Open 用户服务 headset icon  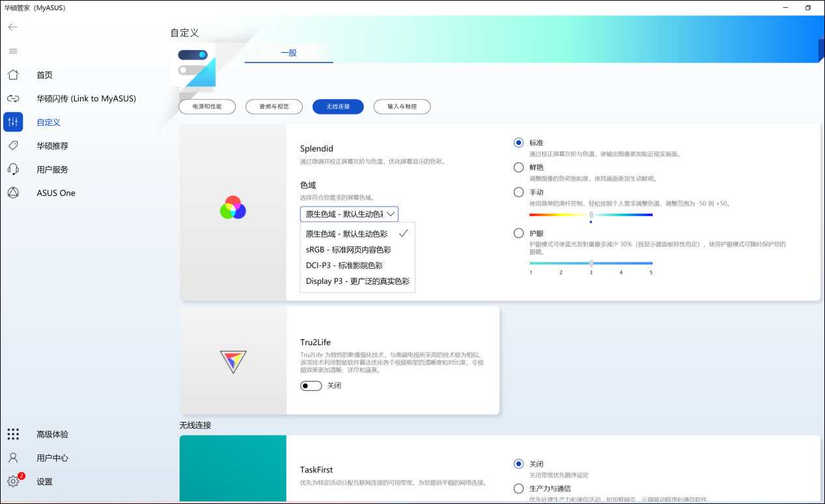point(13,169)
